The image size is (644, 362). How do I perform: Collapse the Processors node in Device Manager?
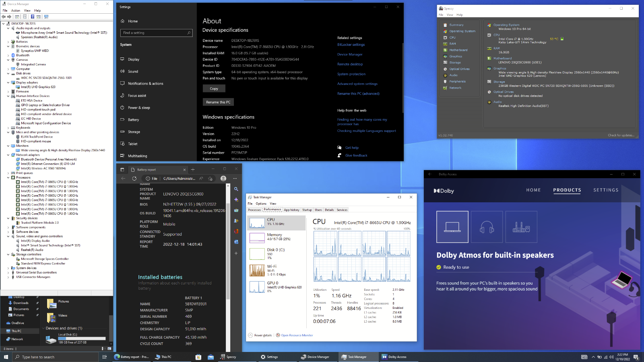pyautogui.click(x=8, y=177)
